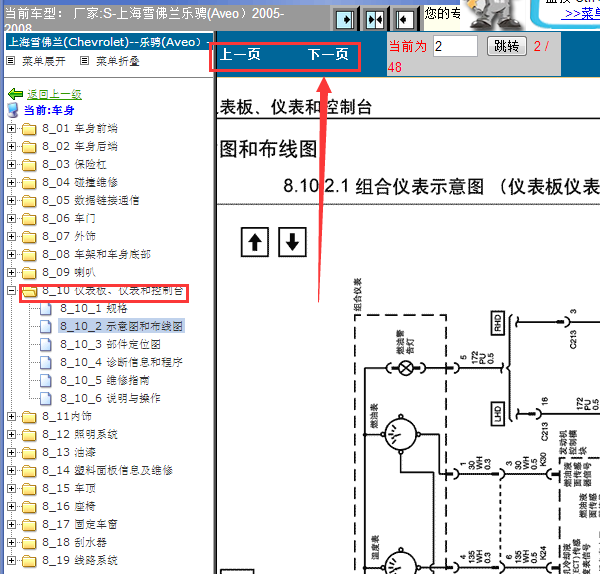Screen dimensions: 600x574
Task: Expand the 8_08 车架和车身底部 node
Action: [x=11, y=254]
